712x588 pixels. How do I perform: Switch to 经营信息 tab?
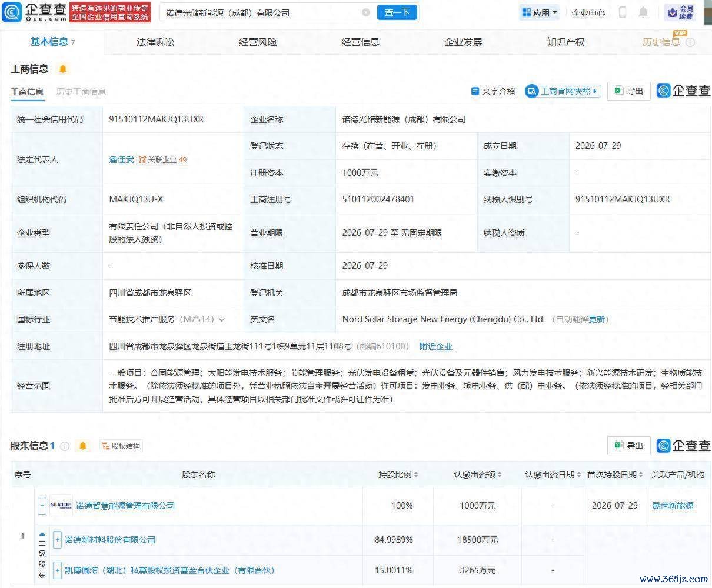[361, 42]
